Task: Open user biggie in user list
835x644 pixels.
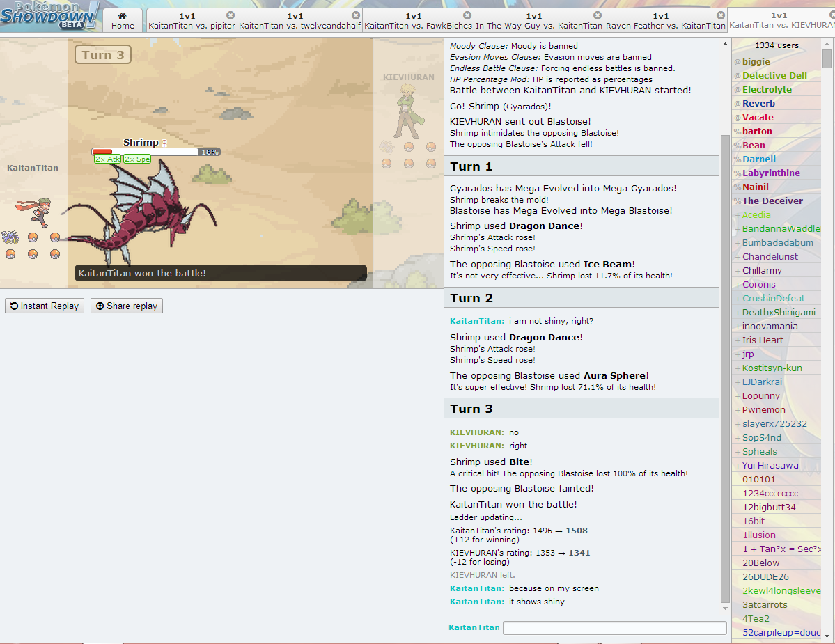Action: coord(756,62)
